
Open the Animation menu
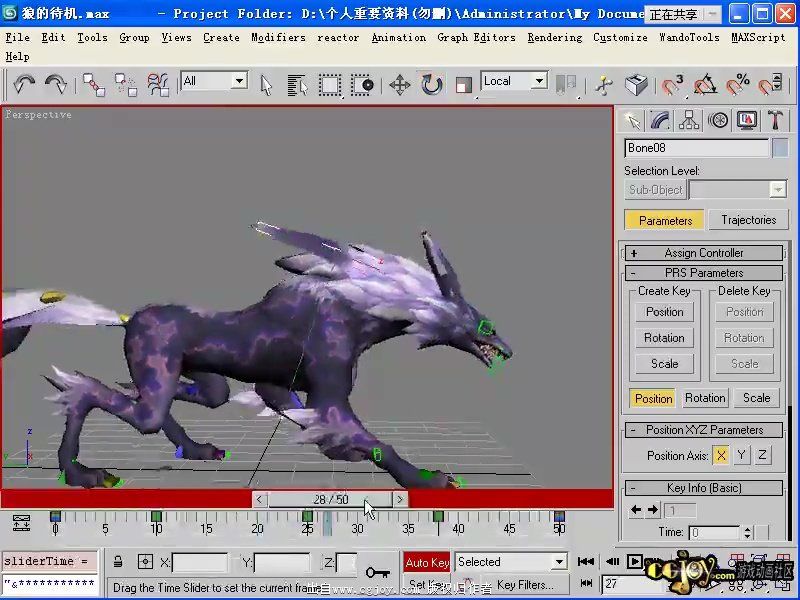[x=398, y=37]
